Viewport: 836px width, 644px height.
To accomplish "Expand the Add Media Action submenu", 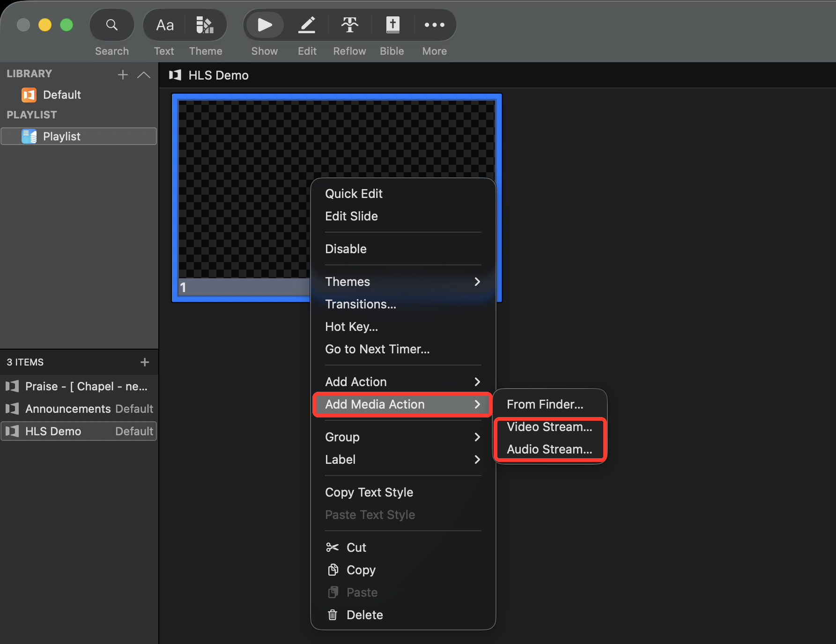I will tap(403, 404).
